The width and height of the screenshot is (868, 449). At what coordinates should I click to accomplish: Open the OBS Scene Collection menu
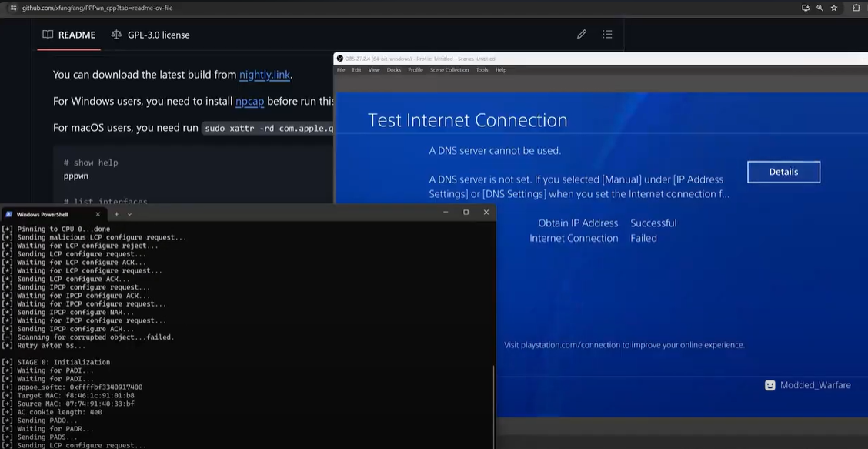tap(449, 70)
